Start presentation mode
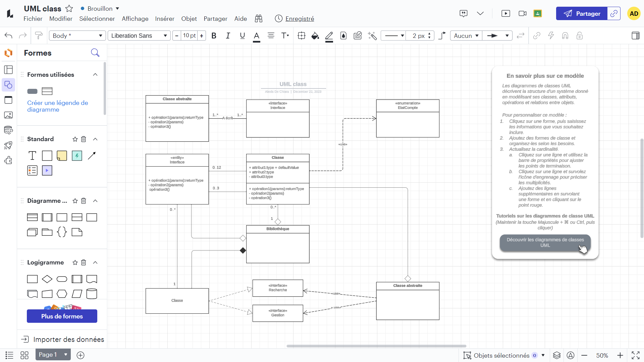 505,13
